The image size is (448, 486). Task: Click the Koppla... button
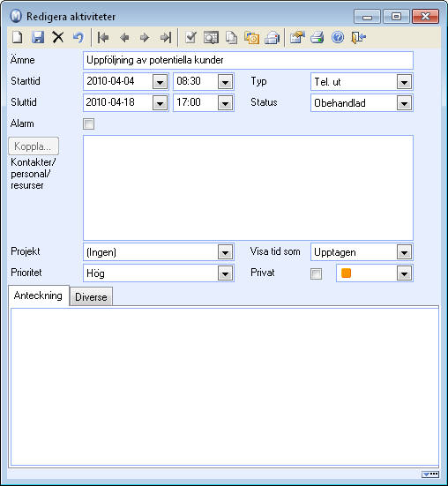coord(34,146)
